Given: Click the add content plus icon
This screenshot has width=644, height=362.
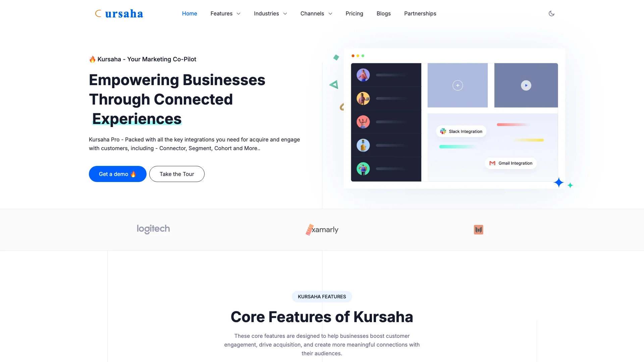Looking at the screenshot, I should (458, 85).
